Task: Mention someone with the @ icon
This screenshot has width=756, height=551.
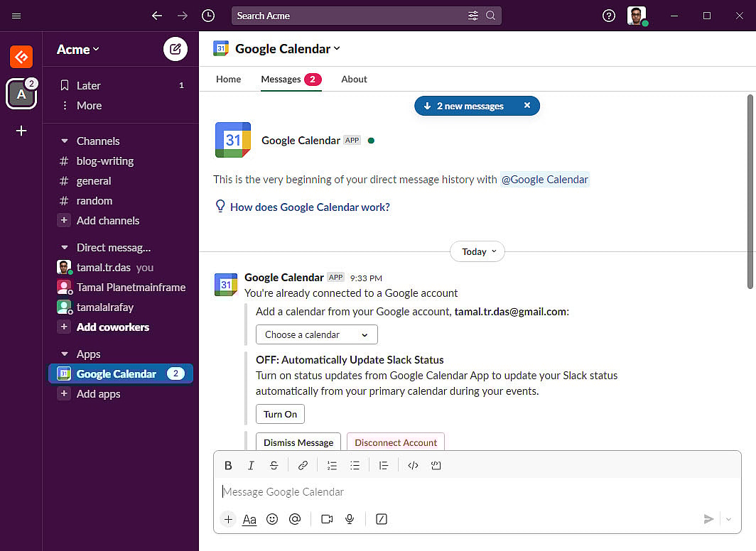Action: coord(295,519)
